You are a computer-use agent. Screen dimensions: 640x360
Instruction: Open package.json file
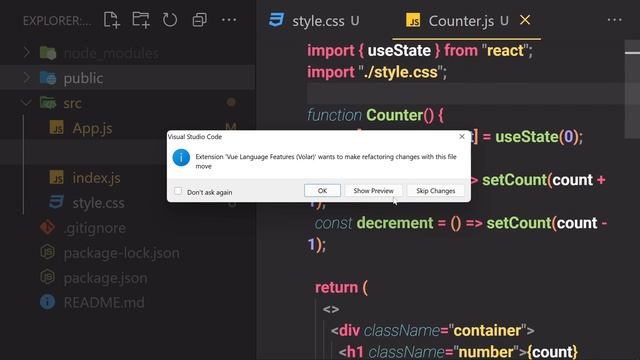click(105, 278)
